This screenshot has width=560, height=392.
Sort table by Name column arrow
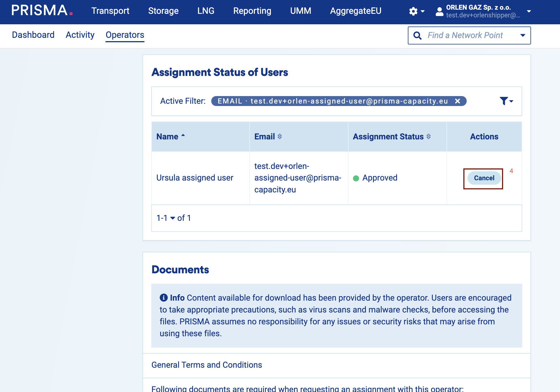(x=183, y=135)
